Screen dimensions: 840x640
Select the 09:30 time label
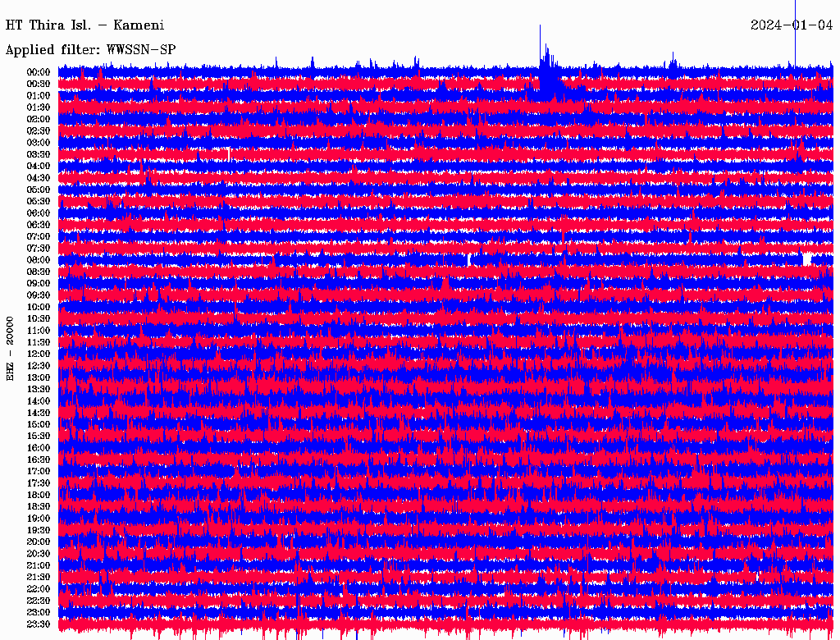click(x=39, y=295)
